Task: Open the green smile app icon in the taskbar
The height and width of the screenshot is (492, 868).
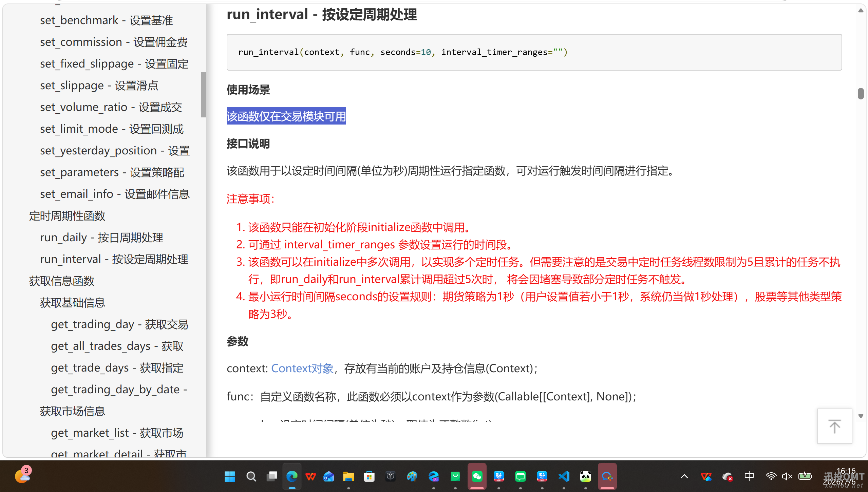Action: (x=455, y=476)
